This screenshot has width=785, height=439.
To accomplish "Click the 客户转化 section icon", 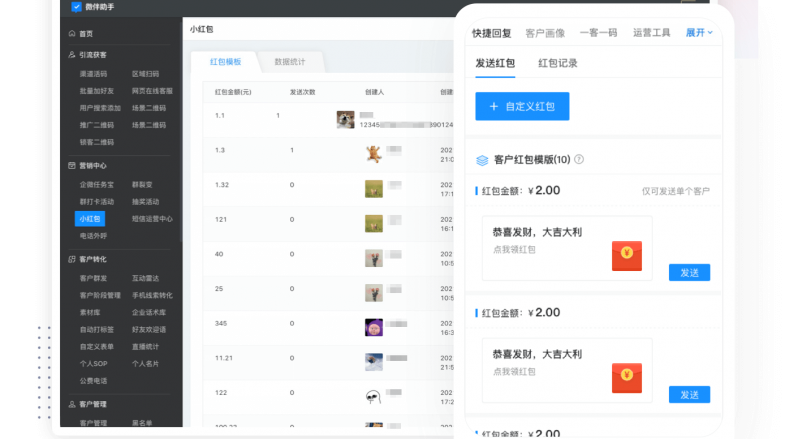I will point(71,259).
